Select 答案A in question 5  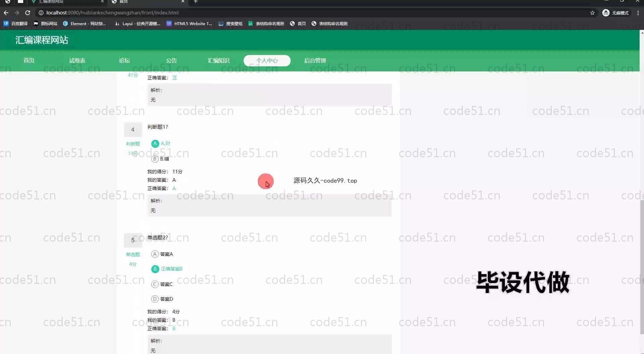coord(162,254)
